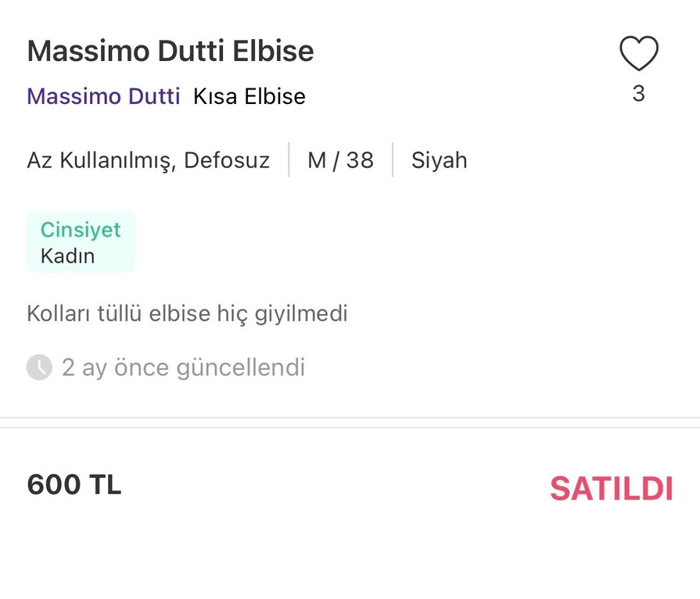Select the description Kolları tüllü elbise line
The width and height of the screenshot is (700, 599).
coord(188,313)
